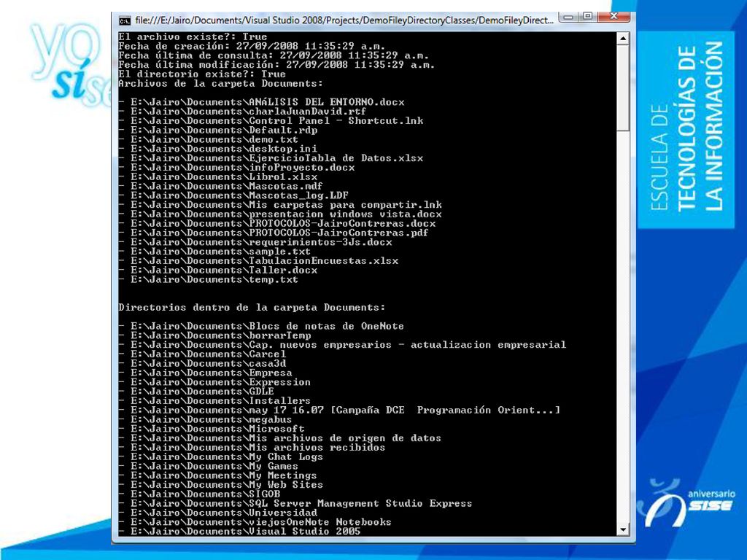Click the 'may 17 16.07 [Campaña DCE' line
Image resolution: width=747 pixels, height=560 pixels.
(x=340, y=410)
